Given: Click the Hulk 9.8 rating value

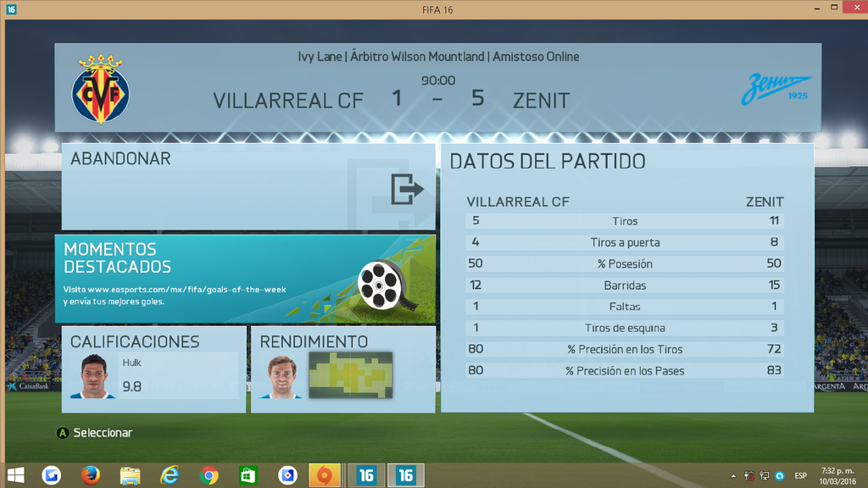Looking at the screenshot, I should (131, 386).
